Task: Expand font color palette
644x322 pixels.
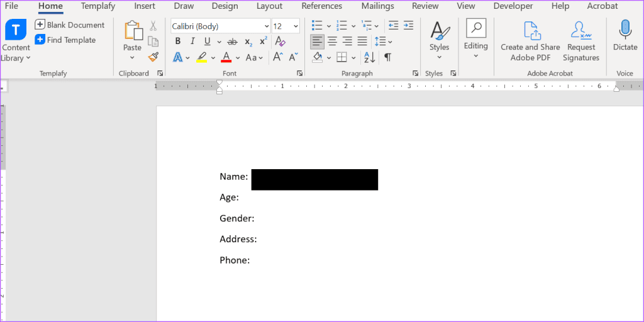Action: [238, 57]
